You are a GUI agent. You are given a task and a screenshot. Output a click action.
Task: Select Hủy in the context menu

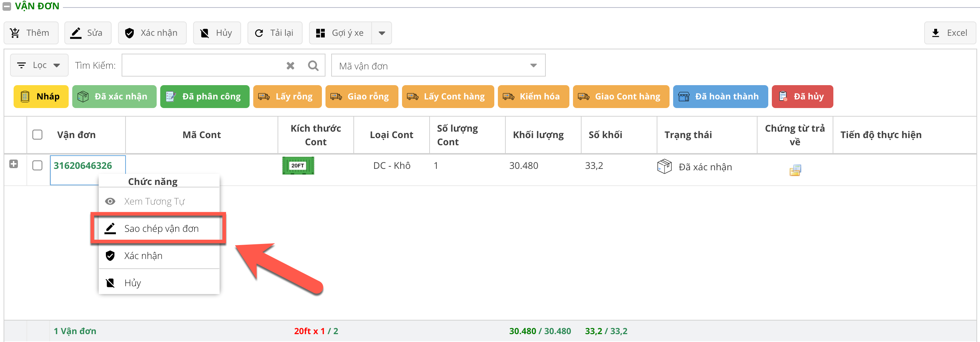click(x=132, y=283)
